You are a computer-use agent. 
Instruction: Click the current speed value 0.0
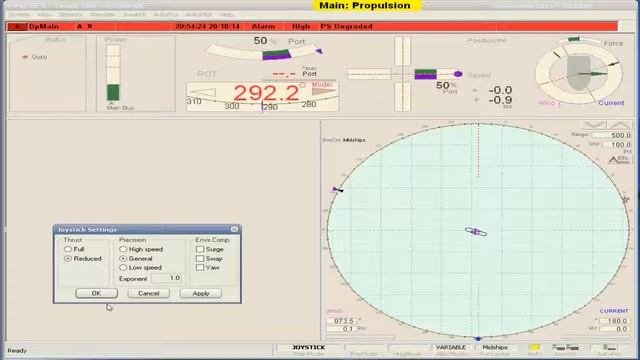coord(615,329)
